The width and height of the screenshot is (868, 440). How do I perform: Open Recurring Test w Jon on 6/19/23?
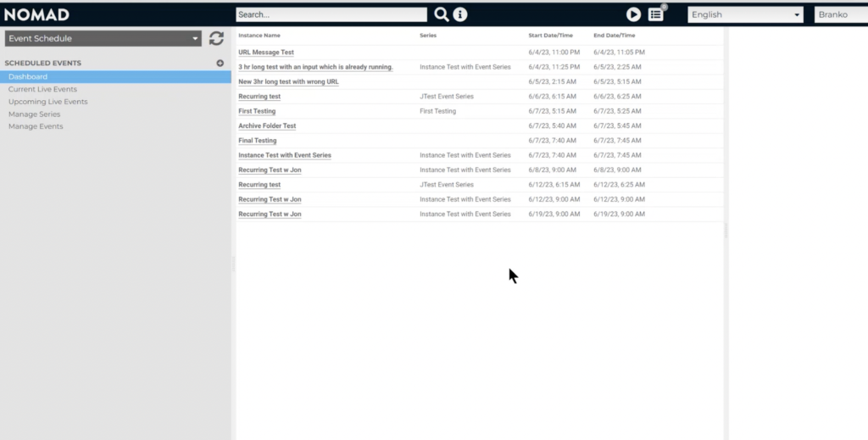click(270, 214)
